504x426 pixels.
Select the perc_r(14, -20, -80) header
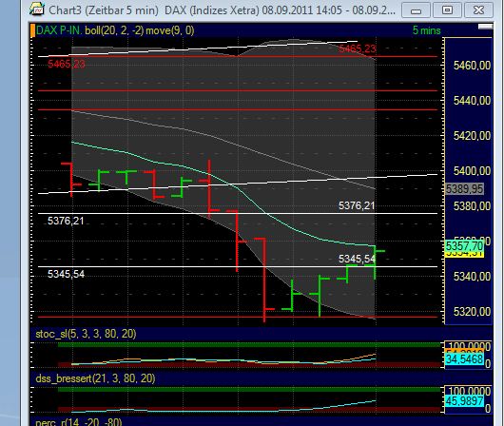click(79, 422)
